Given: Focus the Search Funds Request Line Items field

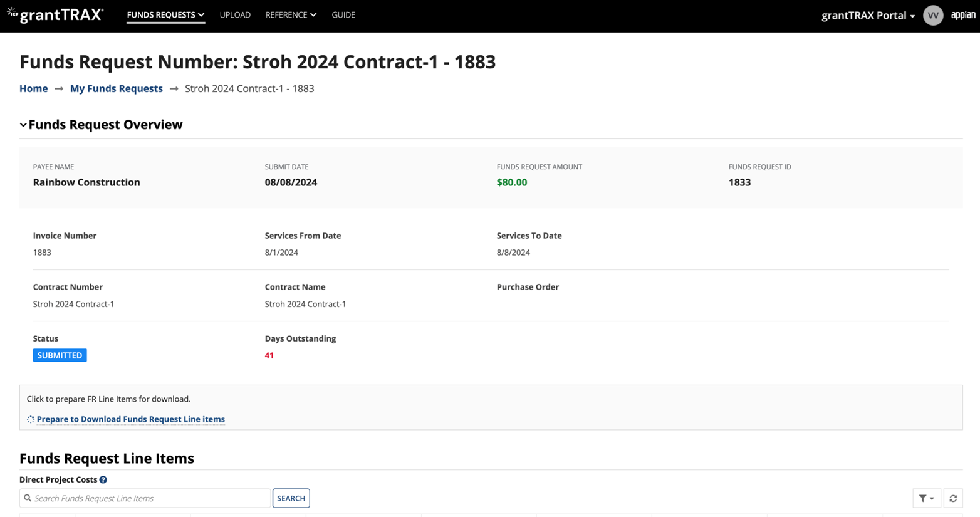Looking at the screenshot, I should click(145, 498).
